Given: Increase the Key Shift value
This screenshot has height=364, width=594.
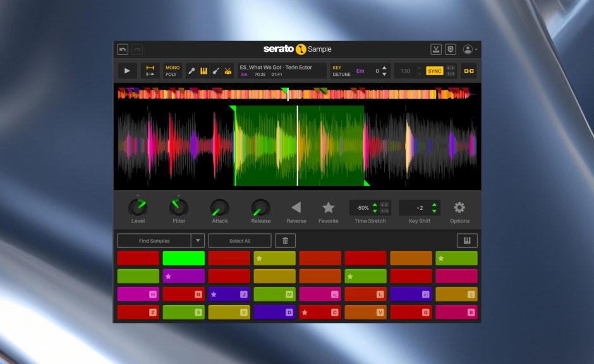Looking at the screenshot, I should coord(435,203).
